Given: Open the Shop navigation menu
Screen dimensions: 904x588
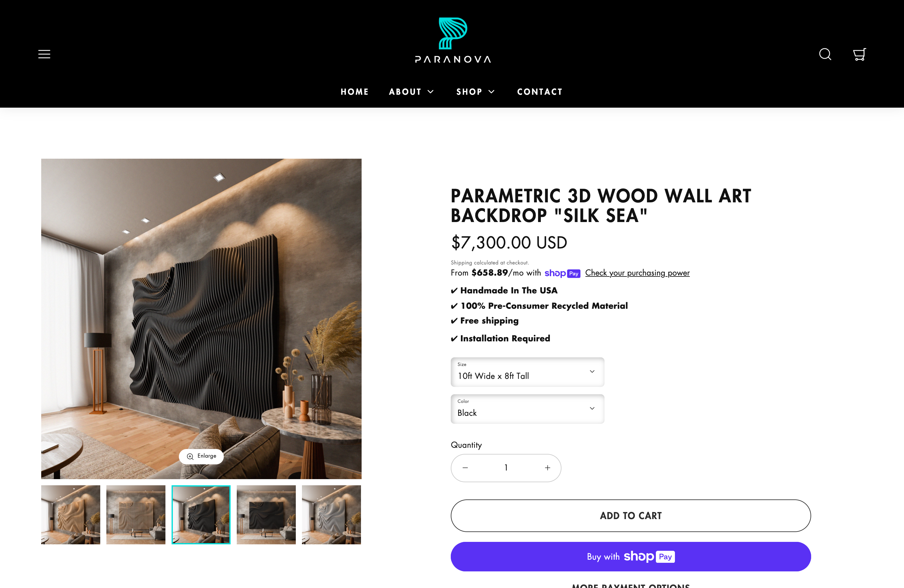Looking at the screenshot, I should click(476, 92).
